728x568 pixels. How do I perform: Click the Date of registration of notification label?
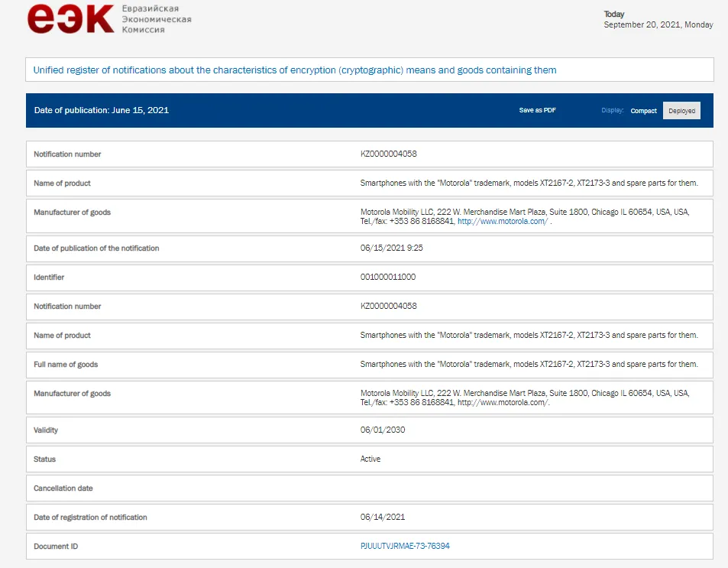90,518
